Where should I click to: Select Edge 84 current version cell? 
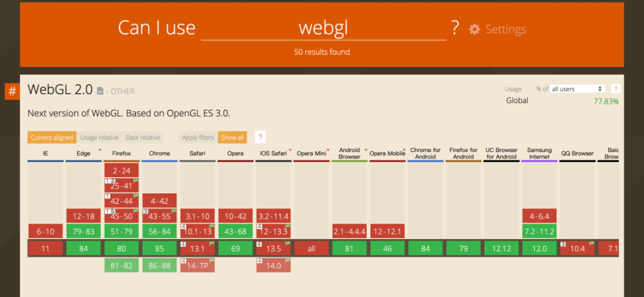coord(83,249)
